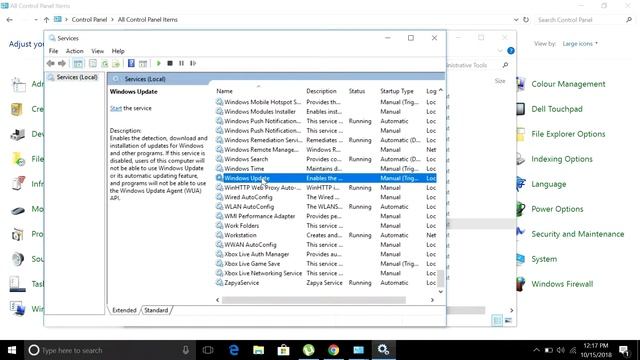This screenshot has height=360, width=640.
Task: Open File Explorer from taskbar
Action: (x=258, y=350)
